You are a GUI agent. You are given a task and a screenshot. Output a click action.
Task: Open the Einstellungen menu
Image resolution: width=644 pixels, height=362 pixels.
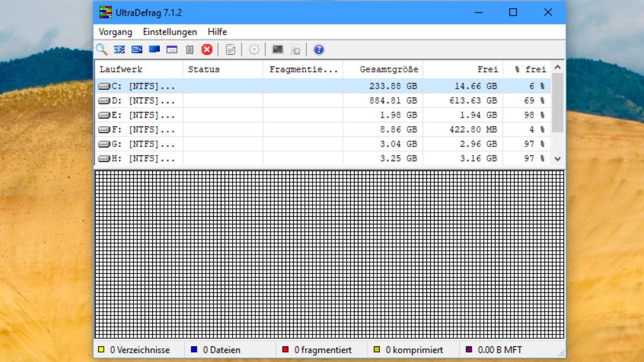(x=169, y=31)
